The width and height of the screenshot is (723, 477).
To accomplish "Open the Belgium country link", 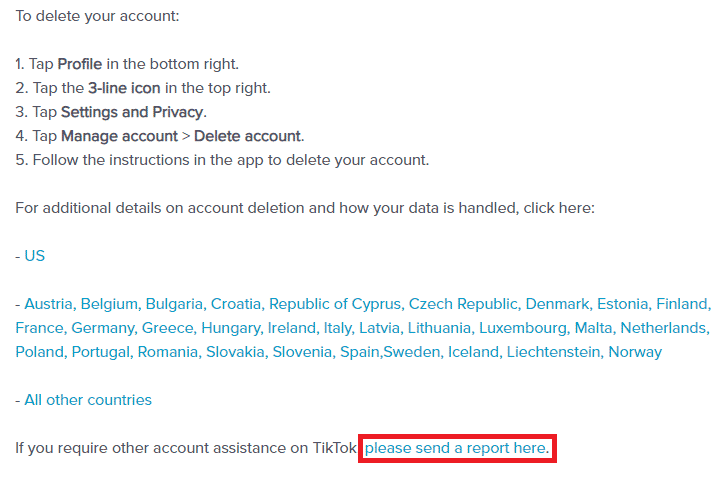I will [x=109, y=304].
